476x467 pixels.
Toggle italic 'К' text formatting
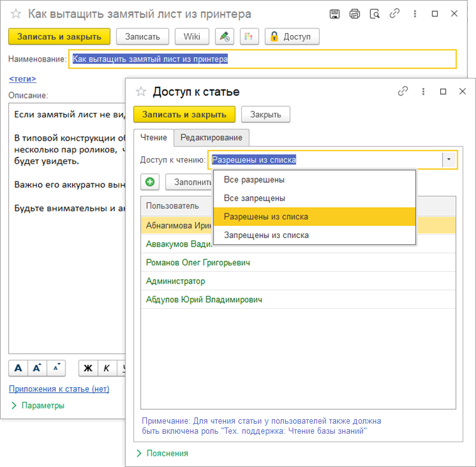click(107, 368)
